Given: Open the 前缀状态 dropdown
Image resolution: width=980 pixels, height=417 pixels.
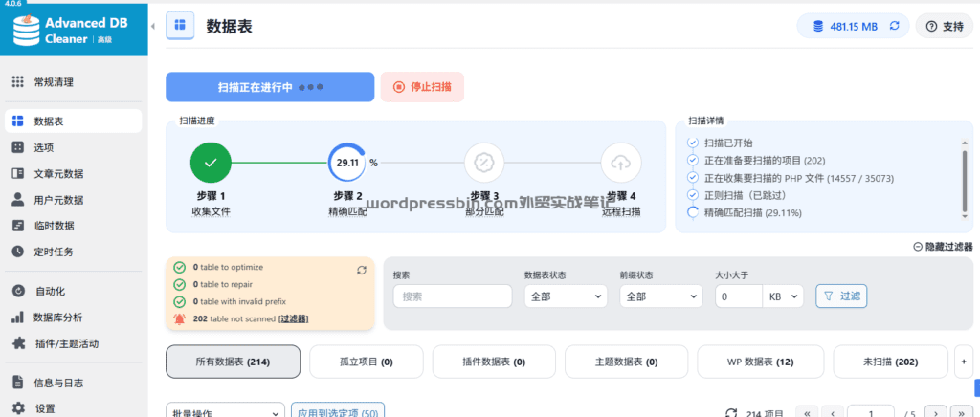Looking at the screenshot, I should [x=661, y=296].
